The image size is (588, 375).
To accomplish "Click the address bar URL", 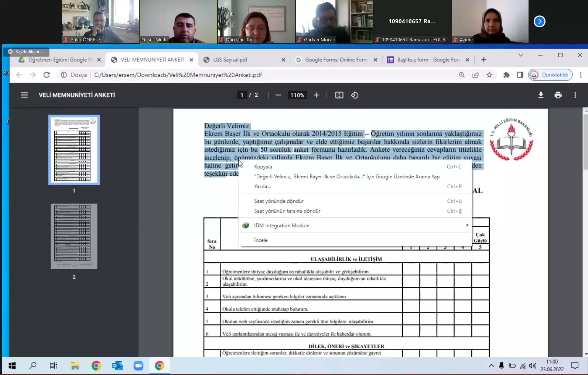I will (x=178, y=75).
